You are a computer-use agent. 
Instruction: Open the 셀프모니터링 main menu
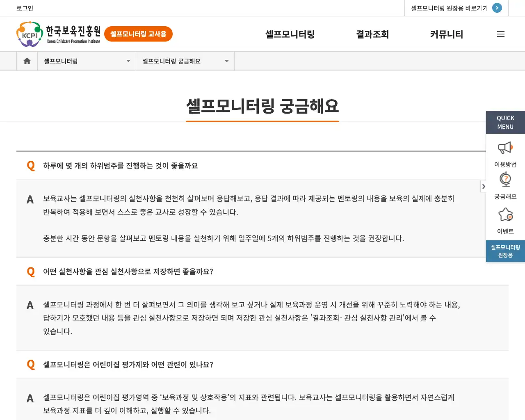(x=290, y=34)
